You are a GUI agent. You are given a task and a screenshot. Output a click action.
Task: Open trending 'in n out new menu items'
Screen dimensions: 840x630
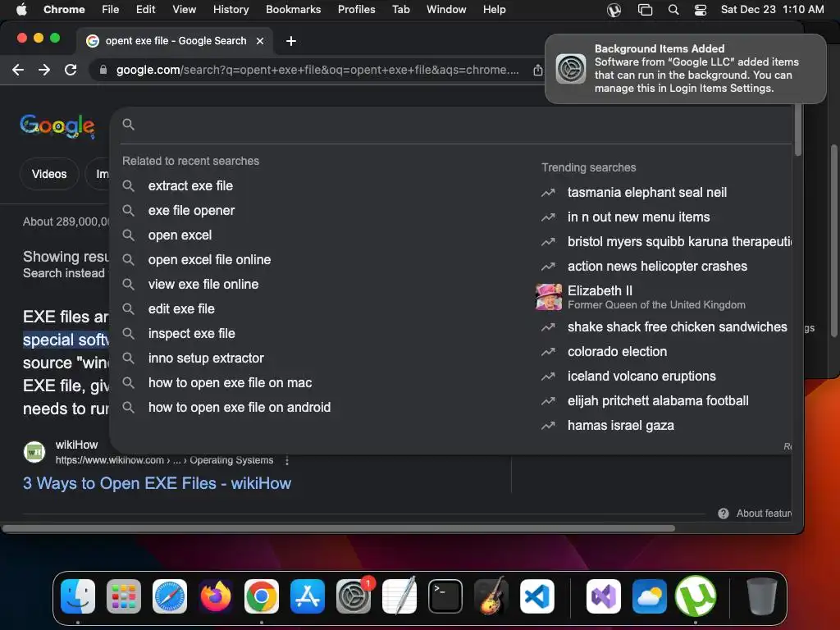(x=638, y=217)
